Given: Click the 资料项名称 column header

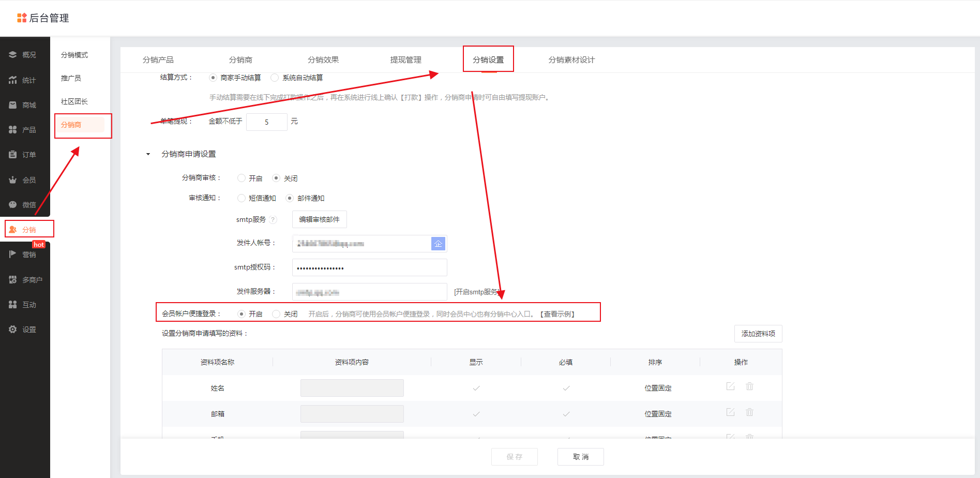Looking at the screenshot, I should point(218,362).
